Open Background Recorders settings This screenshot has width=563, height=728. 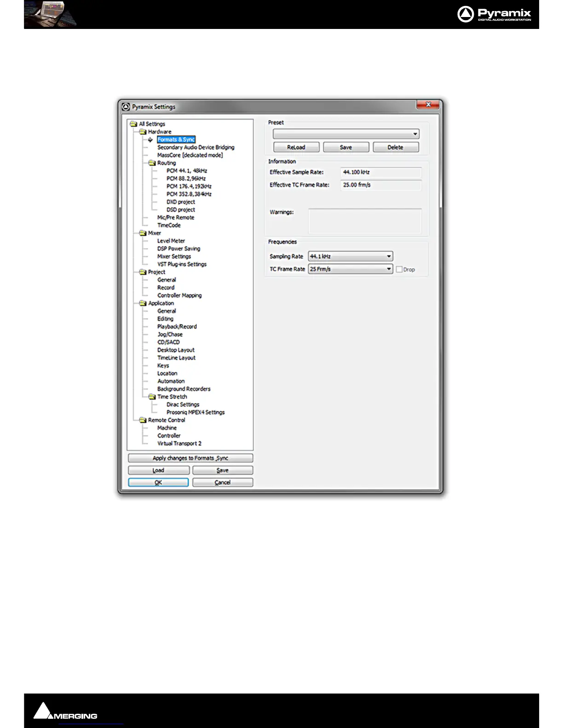(184, 390)
